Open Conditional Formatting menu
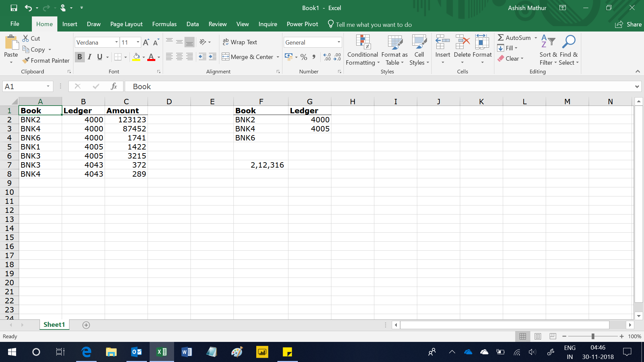Image resolution: width=644 pixels, height=362 pixels. (363, 50)
